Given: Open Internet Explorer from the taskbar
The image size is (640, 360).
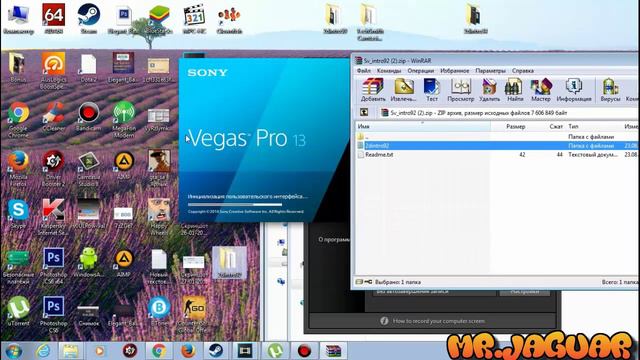Looking at the screenshot, I should click(43, 351).
